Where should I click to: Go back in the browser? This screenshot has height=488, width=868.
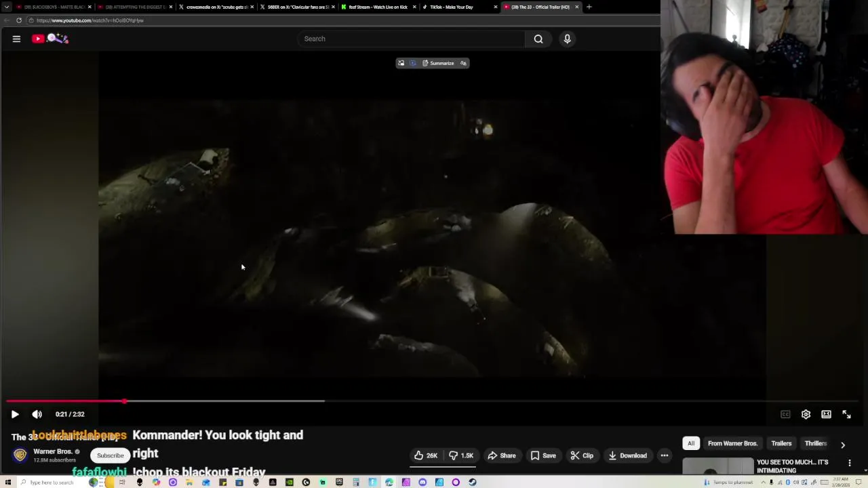pos(7,20)
